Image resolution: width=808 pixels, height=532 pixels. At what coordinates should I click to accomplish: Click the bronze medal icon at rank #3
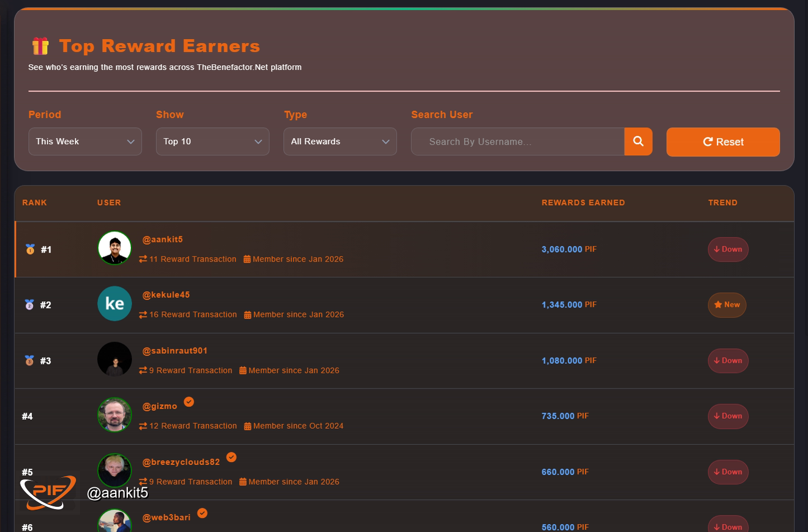coord(30,360)
